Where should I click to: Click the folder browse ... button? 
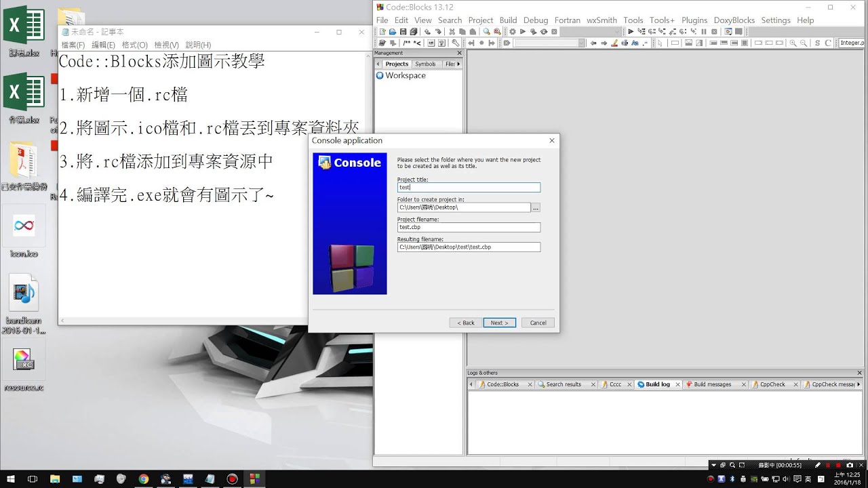(x=536, y=207)
